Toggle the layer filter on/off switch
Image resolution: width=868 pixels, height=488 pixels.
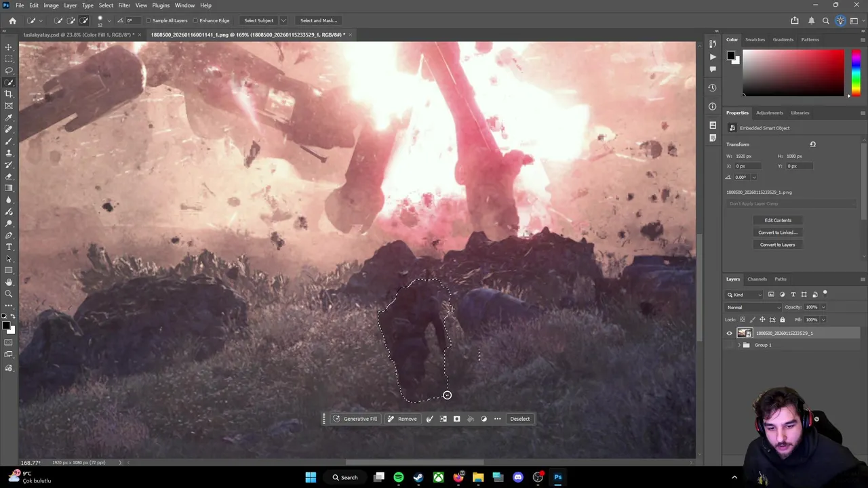pos(825,293)
